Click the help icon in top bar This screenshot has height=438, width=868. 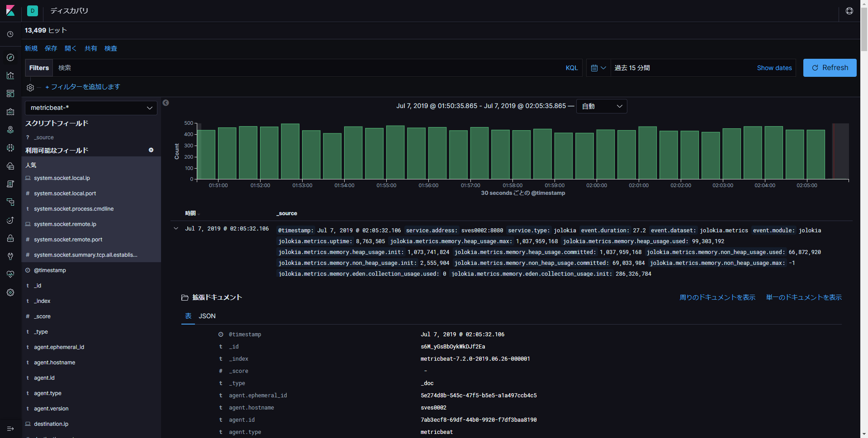point(849,11)
